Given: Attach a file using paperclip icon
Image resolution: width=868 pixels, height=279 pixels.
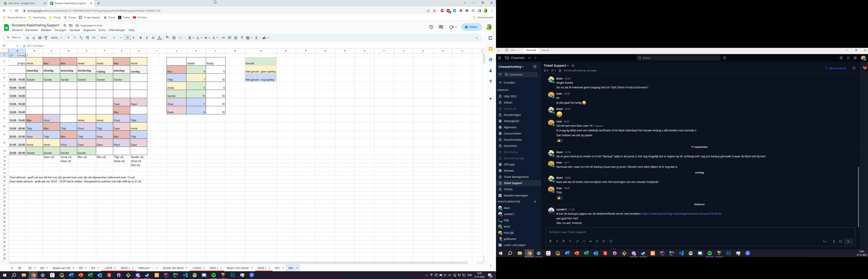Looking at the screenshot, I should click(x=834, y=241).
